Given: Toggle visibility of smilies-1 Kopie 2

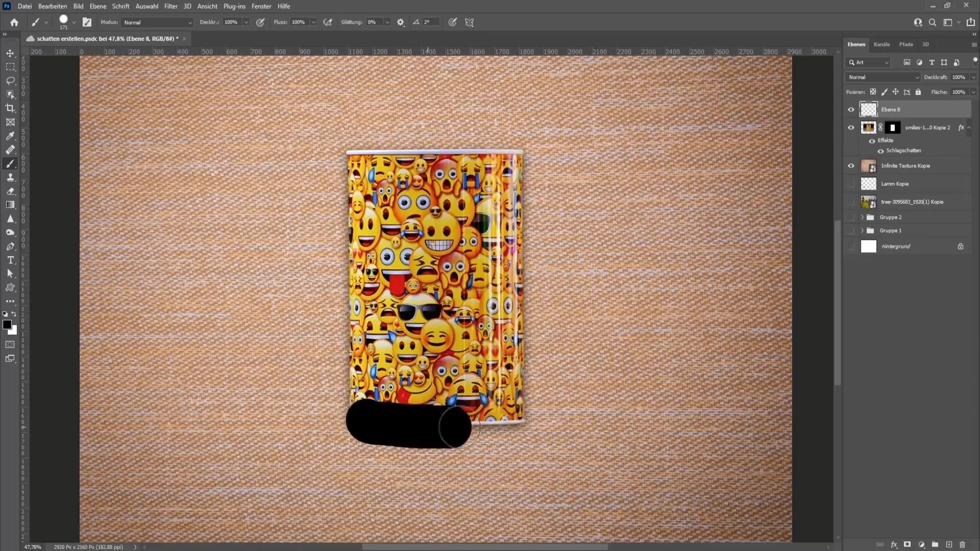Looking at the screenshot, I should pyautogui.click(x=851, y=127).
